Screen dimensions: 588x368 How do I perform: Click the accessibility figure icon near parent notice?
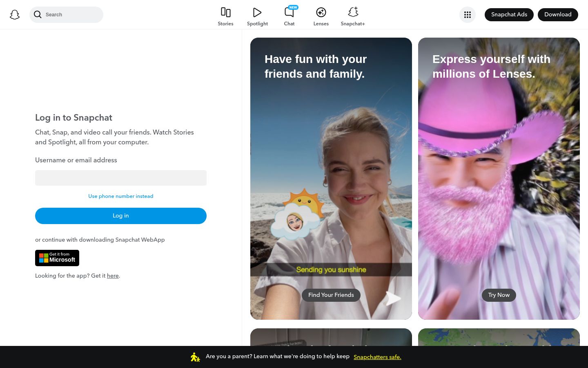(x=195, y=357)
